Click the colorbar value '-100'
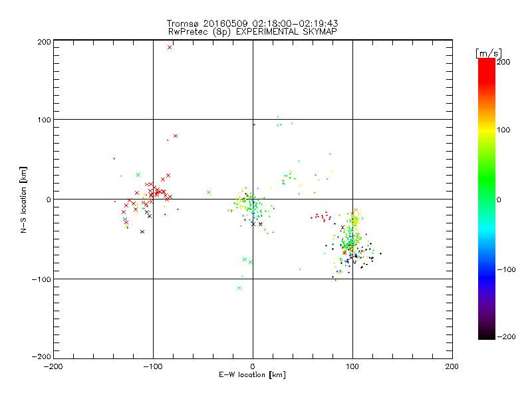This screenshot has width=532, height=399. (506, 269)
